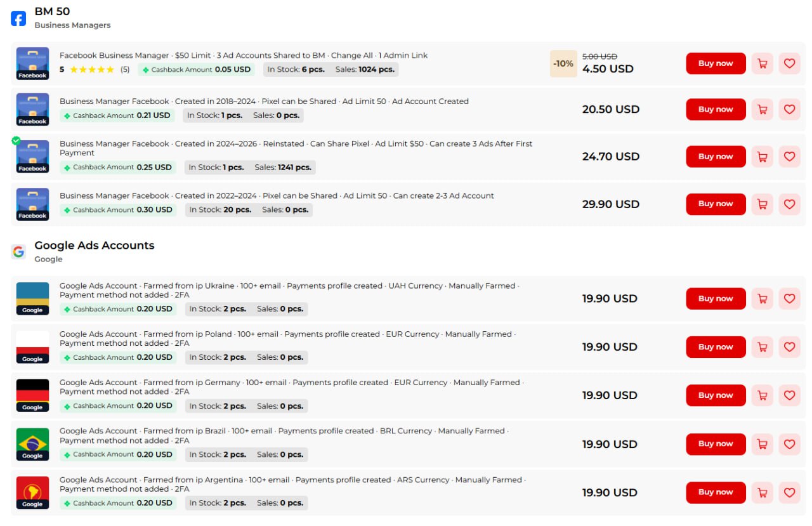Viewport: 812px width, 526px height.
Task: Add Brazil Google Ads Account to cart
Action: pos(762,444)
